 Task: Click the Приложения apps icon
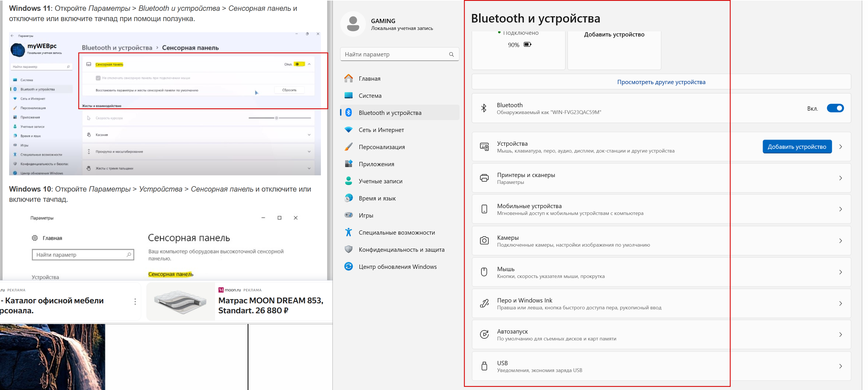[x=348, y=164]
